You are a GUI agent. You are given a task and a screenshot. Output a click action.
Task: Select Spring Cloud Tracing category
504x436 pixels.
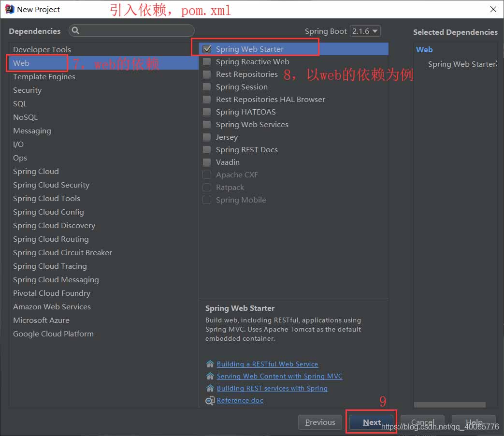coord(103,266)
